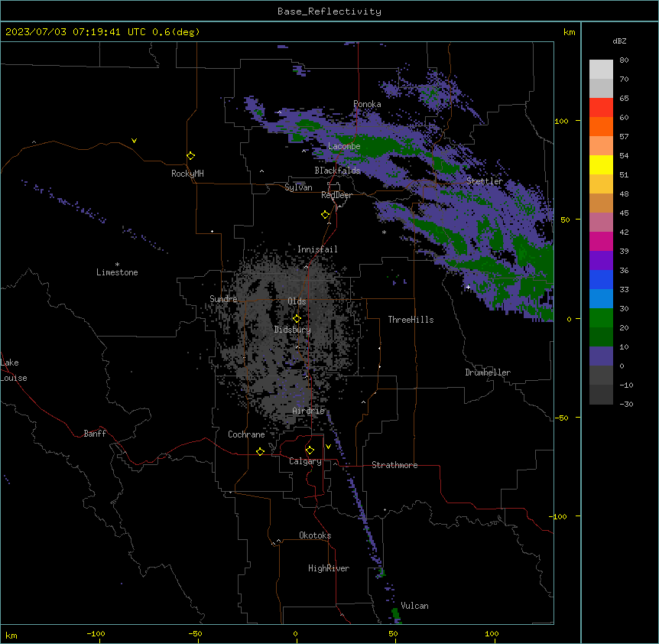The image size is (659, 644).
Task: Click the yellow diamond marker south of RedDeer
Action: click(x=326, y=215)
